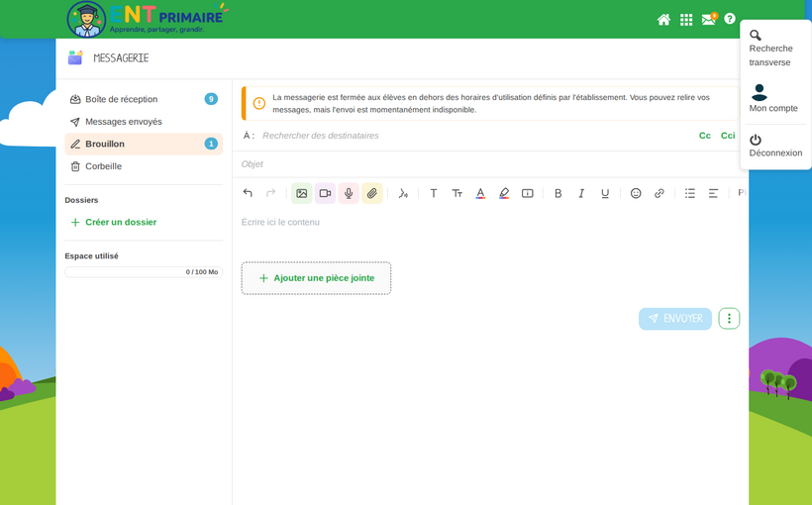Undo the last editor action
This screenshot has width=812, height=505.
[248, 193]
